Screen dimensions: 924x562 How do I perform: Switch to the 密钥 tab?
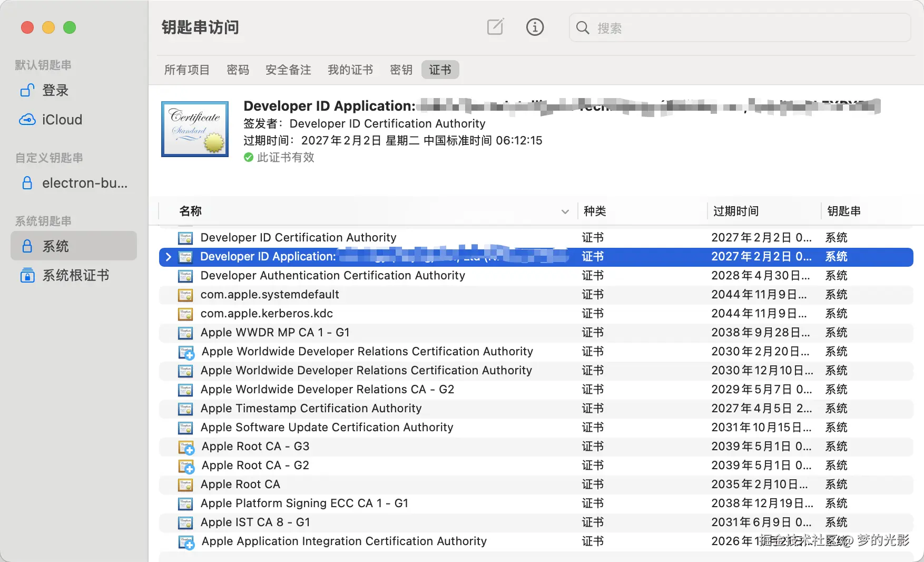point(401,70)
